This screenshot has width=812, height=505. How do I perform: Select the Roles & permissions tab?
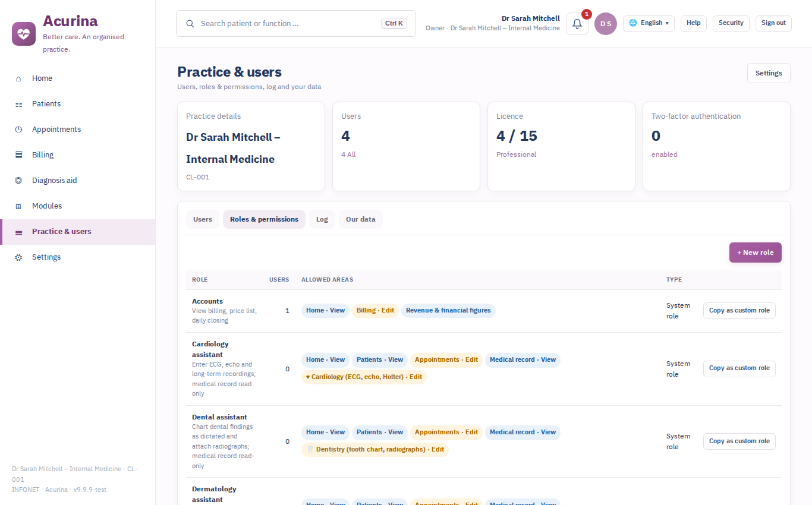(x=264, y=219)
